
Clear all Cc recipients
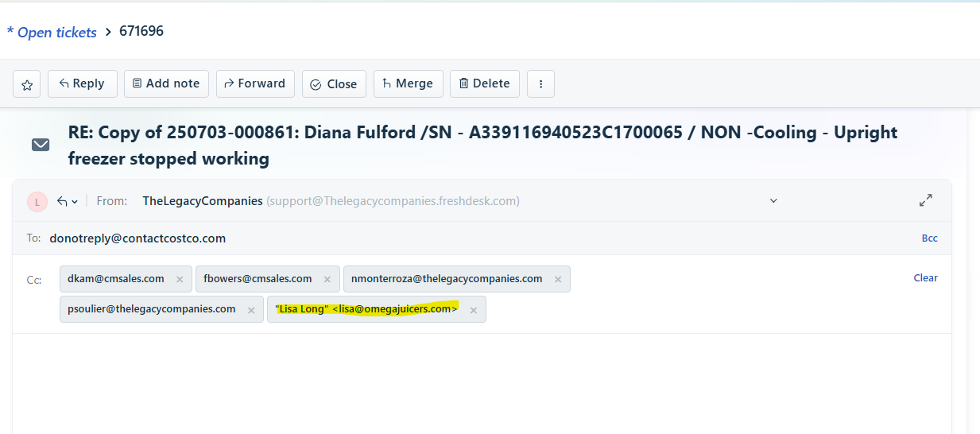pyautogui.click(x=925, y=278)
